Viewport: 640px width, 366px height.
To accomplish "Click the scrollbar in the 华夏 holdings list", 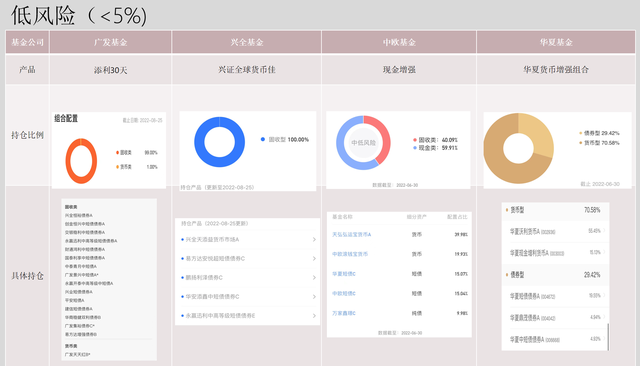I will [x=608, y=337].
